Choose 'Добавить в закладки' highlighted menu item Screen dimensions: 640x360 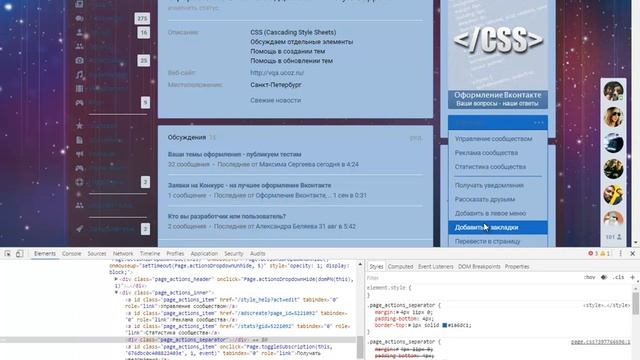498,227
